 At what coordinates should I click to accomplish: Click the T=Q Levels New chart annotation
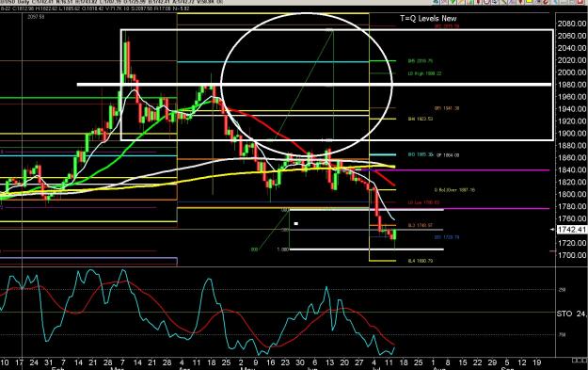(x=428, y=18)
